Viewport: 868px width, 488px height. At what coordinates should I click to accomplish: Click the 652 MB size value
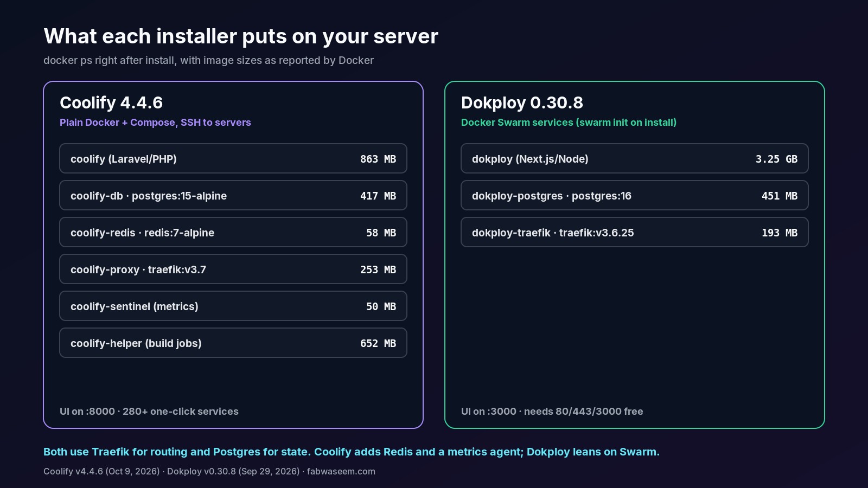378,343
